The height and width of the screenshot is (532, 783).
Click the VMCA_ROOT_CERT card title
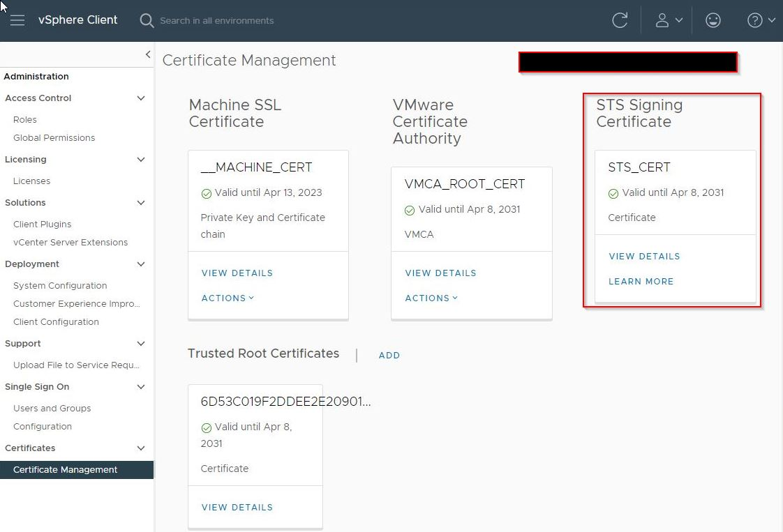pyautogui.click(x=464, y=184)
